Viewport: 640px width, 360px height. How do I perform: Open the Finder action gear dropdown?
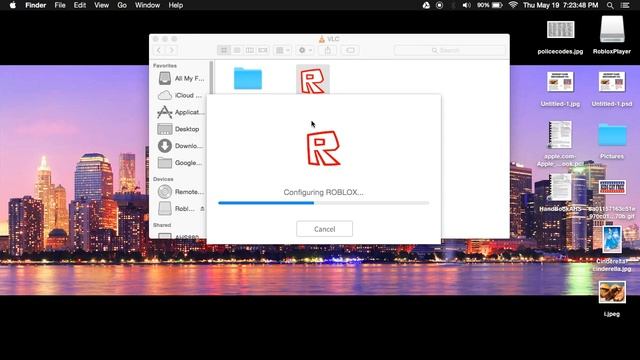[305, 50]
